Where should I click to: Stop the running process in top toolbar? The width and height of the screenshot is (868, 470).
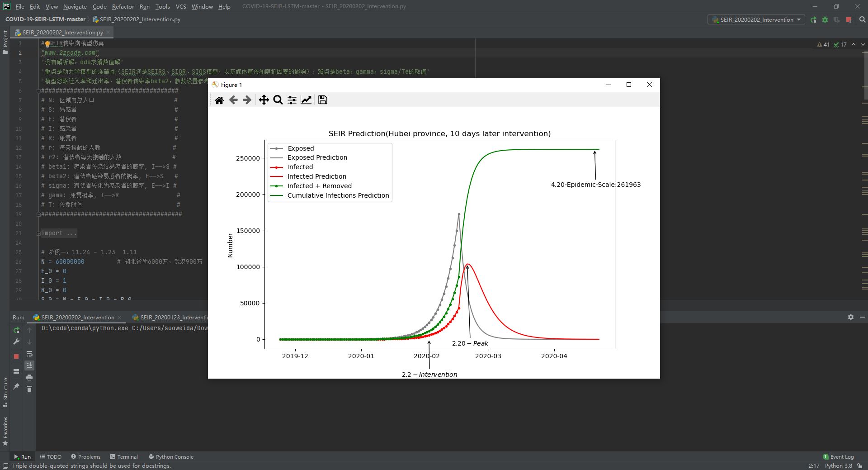coord(849,20)
